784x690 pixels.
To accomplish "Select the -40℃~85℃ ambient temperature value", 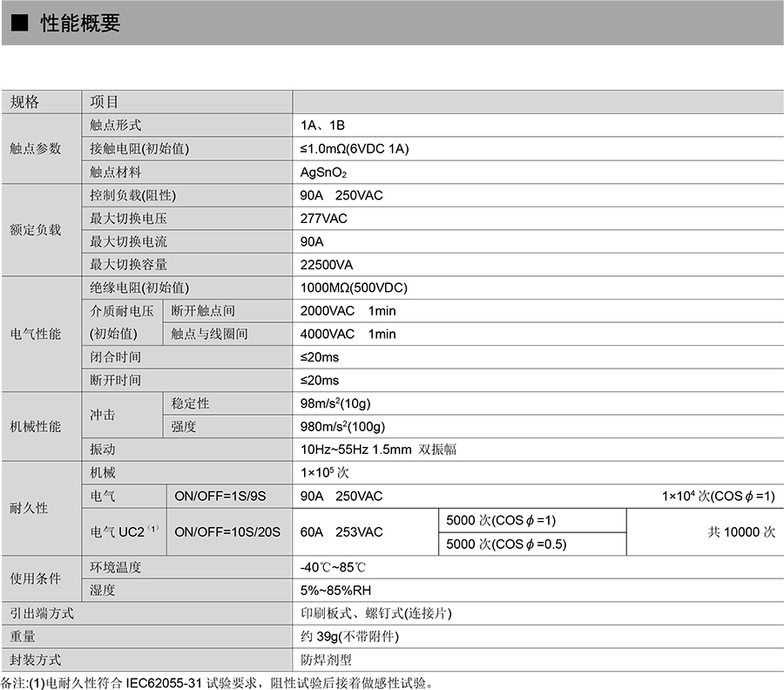I will [332, 567].
